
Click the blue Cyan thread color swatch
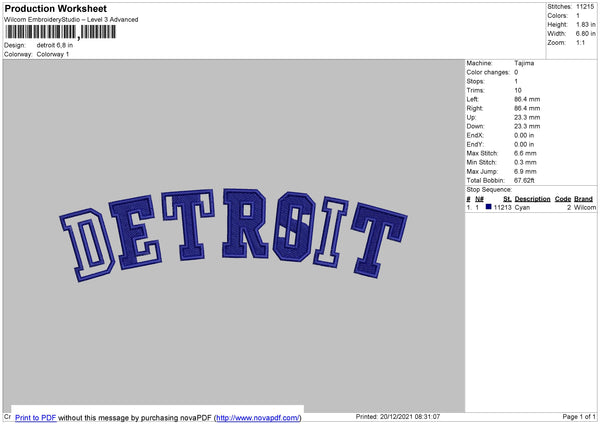click(488, 207)
